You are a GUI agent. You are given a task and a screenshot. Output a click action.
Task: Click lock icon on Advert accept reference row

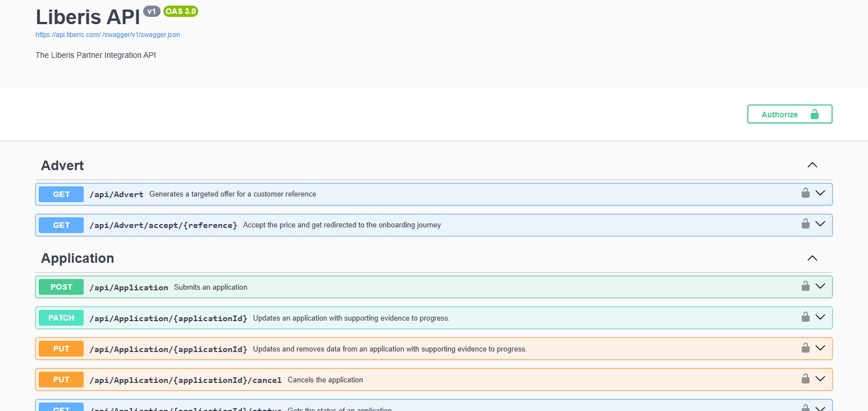click(x=805, y=224)
